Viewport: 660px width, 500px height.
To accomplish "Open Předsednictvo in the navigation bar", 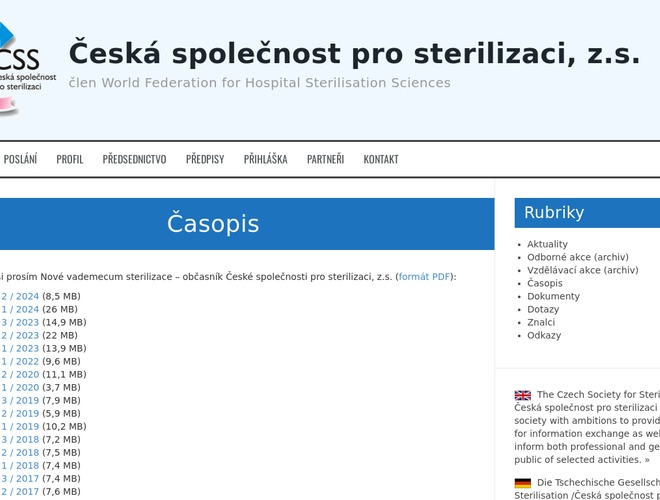I will 134,159.
